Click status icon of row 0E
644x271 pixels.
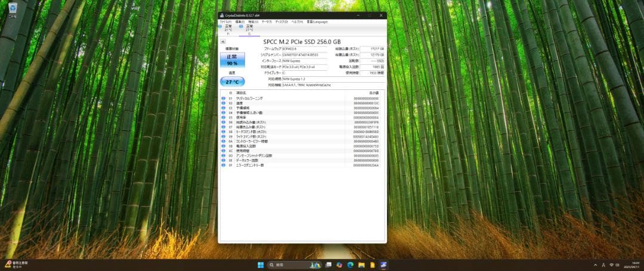pos(224,160)
